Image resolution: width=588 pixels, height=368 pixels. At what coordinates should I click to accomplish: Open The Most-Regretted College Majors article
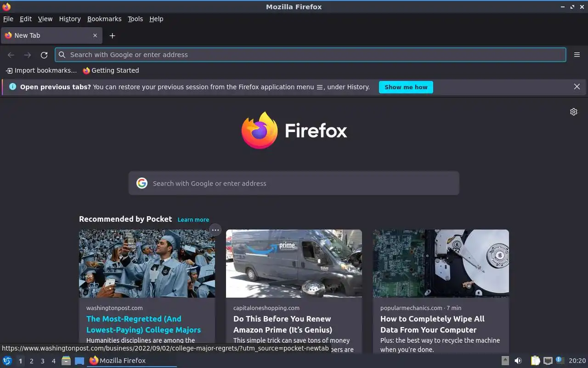143,324
